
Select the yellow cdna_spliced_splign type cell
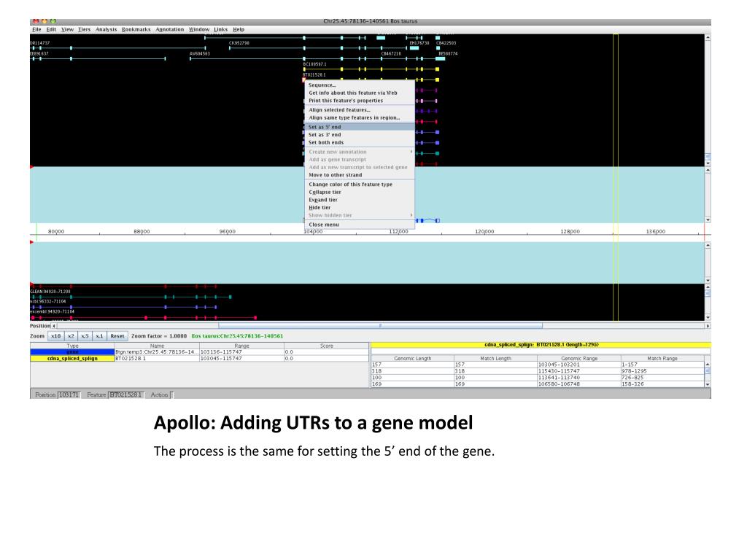tap(72, 359)
